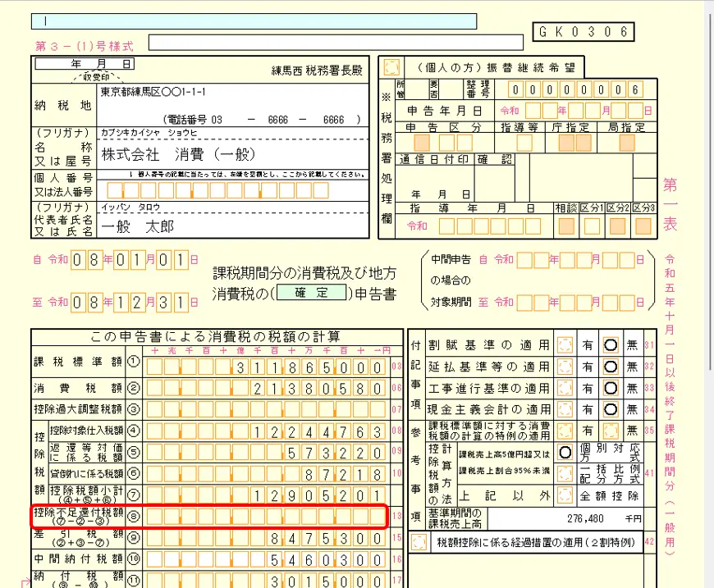Open the 確定 return type selector
The height and width of the screenshot is (588, 714).
tap(312, 293)
